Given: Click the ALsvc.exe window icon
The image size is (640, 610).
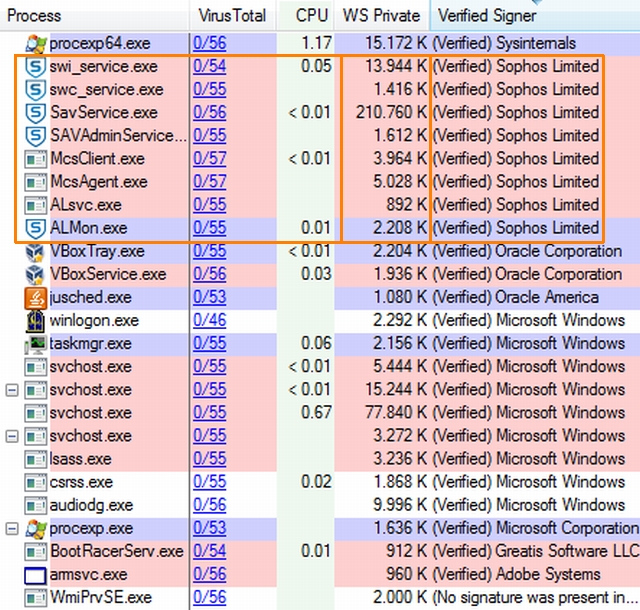Looking at the screenshot, I should pos(36,205).
